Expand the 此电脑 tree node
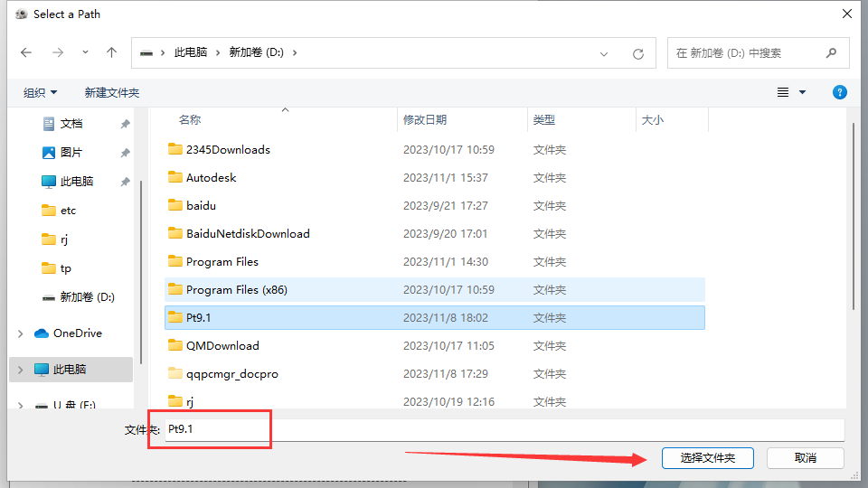This screenshot has height=488, width=868. (x=20, y=370)
